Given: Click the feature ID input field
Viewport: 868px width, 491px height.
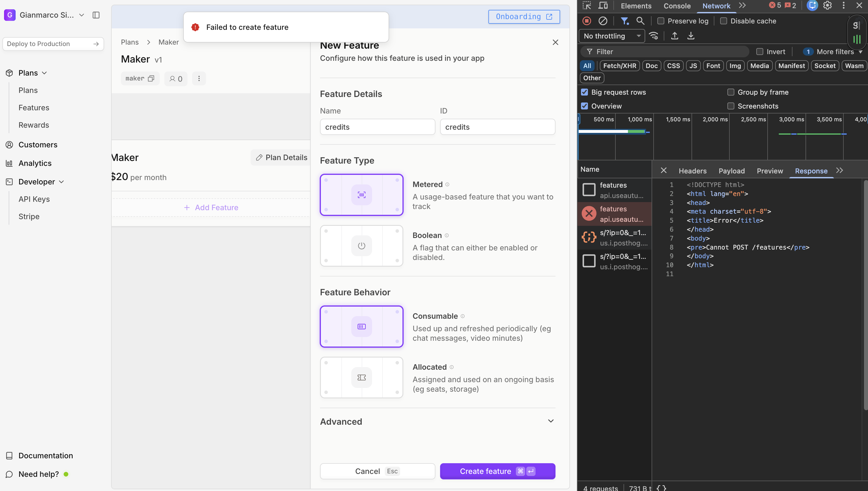Looking at the screenshot, I should coord(497,127).
